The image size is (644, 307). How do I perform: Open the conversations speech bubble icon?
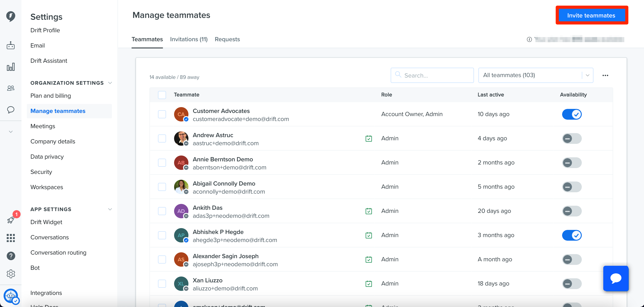point(11,110)
